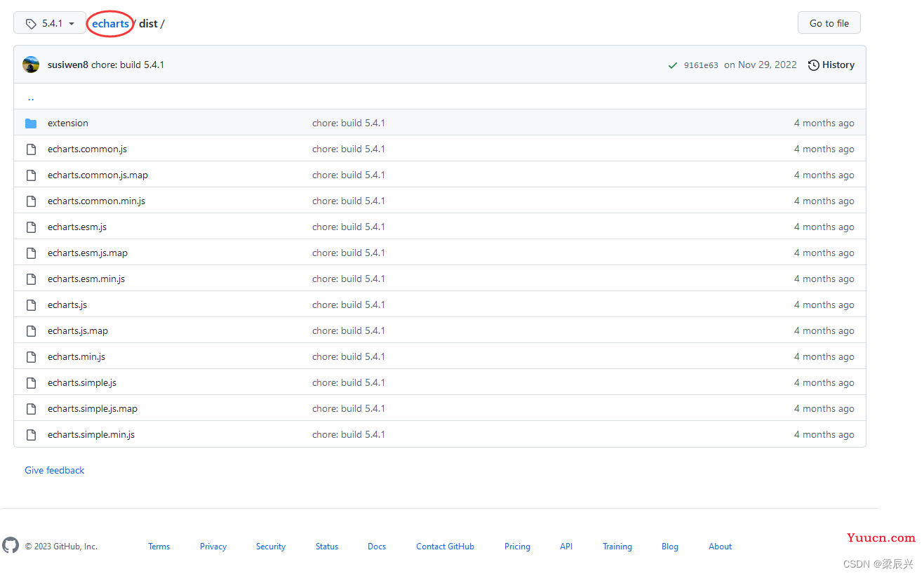
Task: Open echarts.simple.min.js file
Action: coord(91,435)
